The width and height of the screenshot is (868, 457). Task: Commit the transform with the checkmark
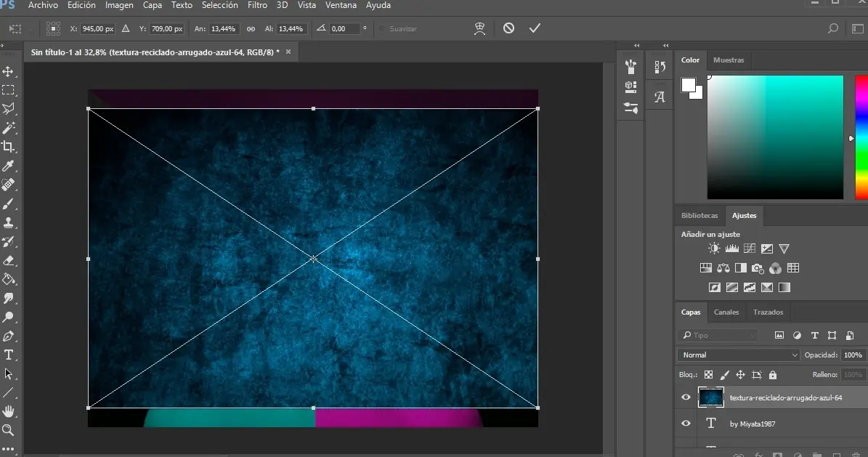535,28
